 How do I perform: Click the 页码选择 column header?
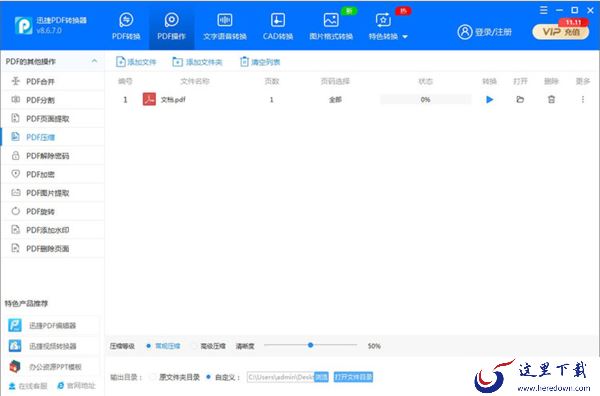335,81
